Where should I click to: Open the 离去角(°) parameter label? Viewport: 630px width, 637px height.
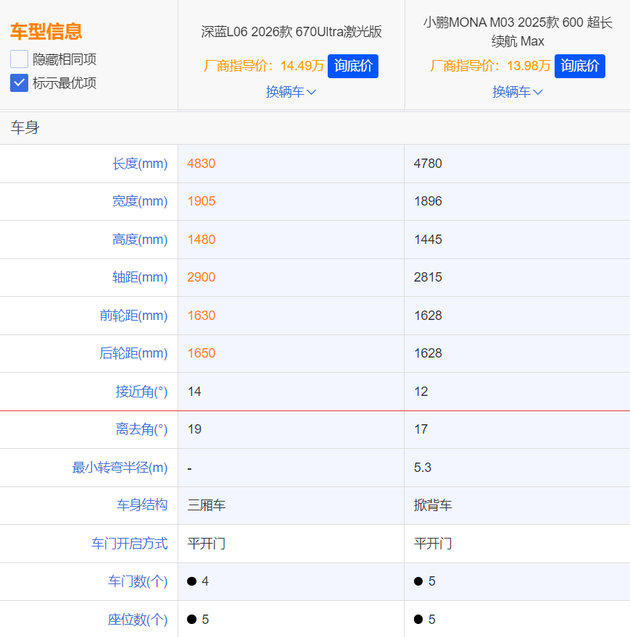[x=142, y=429]
